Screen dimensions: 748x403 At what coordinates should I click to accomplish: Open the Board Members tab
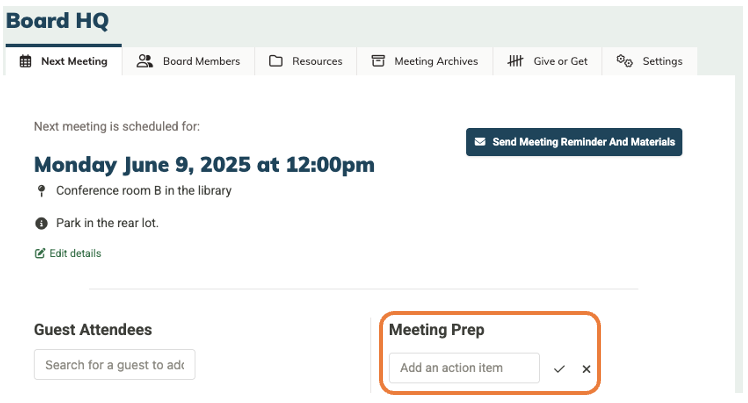coord(188,61)
